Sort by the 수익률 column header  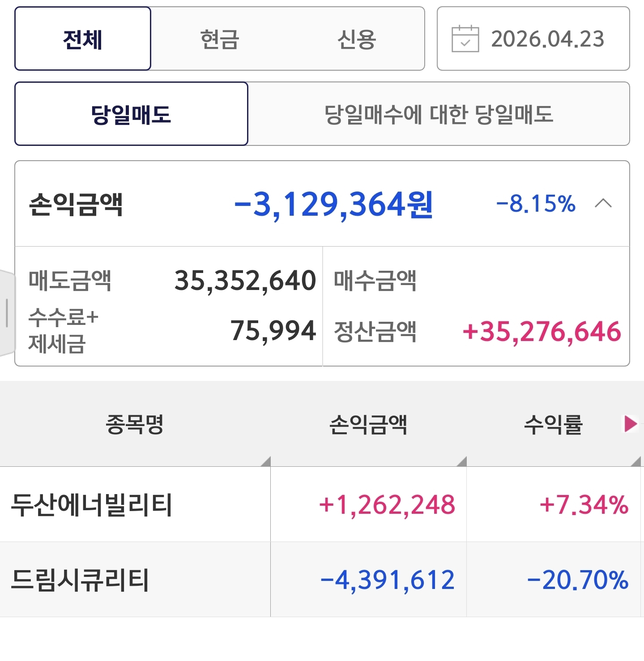point(553,424)
